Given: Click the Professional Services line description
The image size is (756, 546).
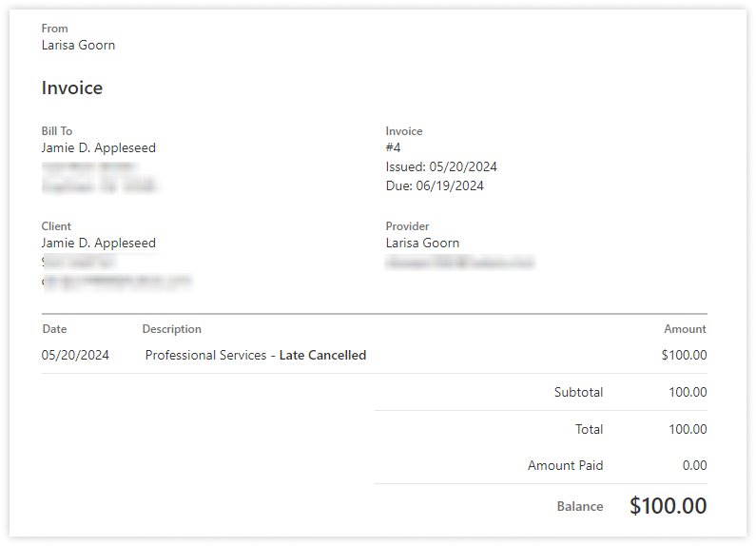Looking at the screenshot, I should pyautogui.click(x=205, y=356).
